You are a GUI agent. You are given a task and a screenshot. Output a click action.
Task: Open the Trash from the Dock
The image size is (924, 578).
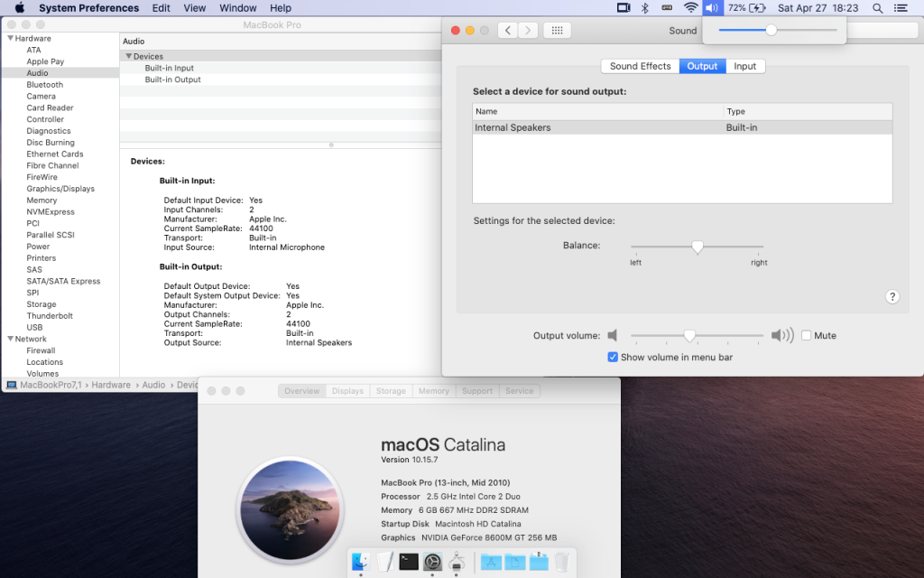(561, 562)
